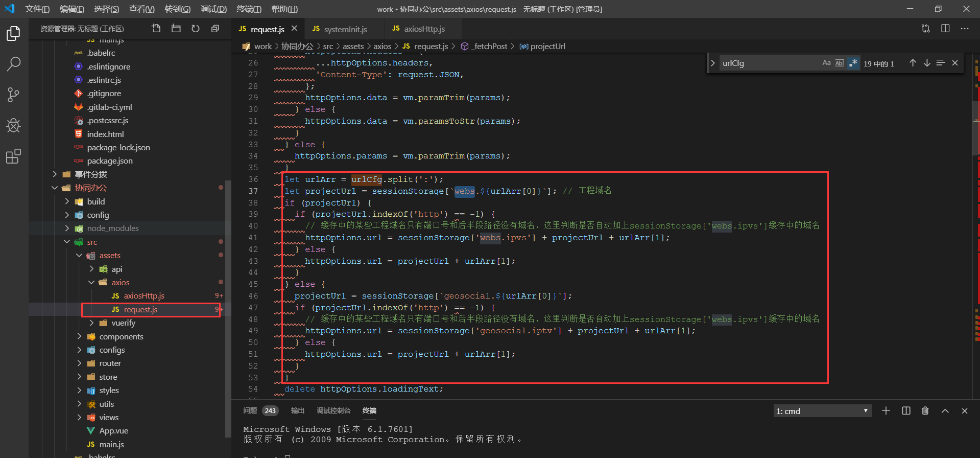This screenshot has height=458, width=980.
Task: Click the New File icon in explorer
Action: (156, 29)
